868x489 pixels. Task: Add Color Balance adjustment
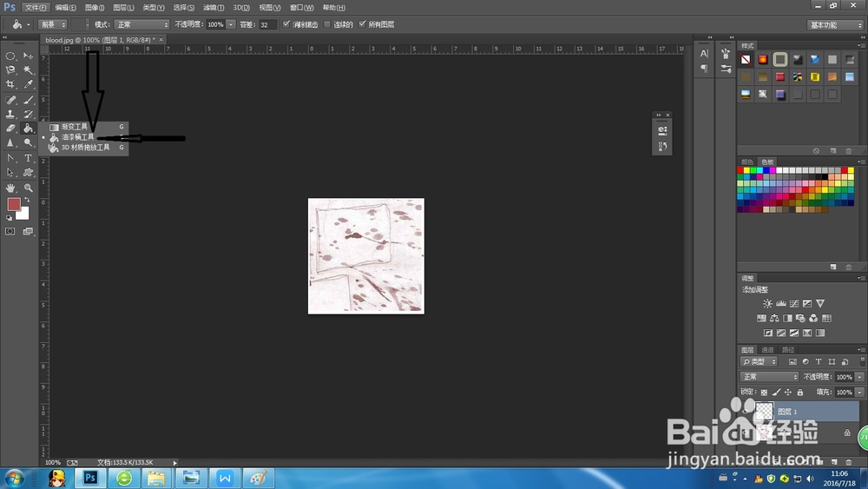click(x=774, y=318)
